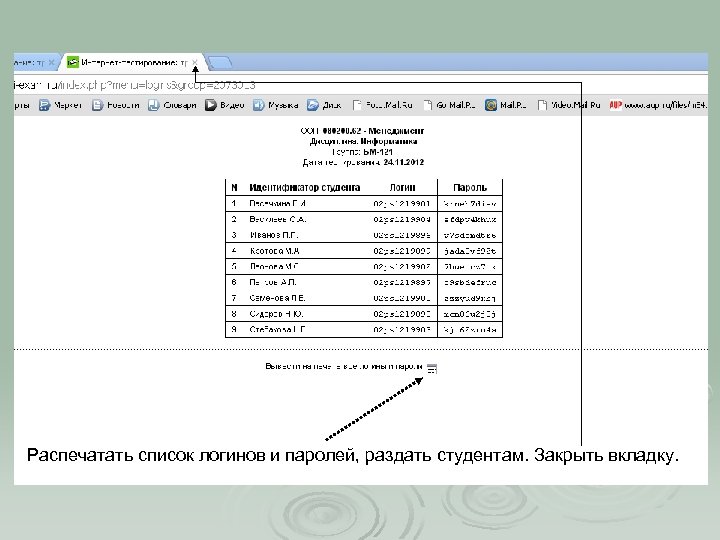Click the login value in row 9
Viewport: 720px width, 540px height.
(402, 330)
